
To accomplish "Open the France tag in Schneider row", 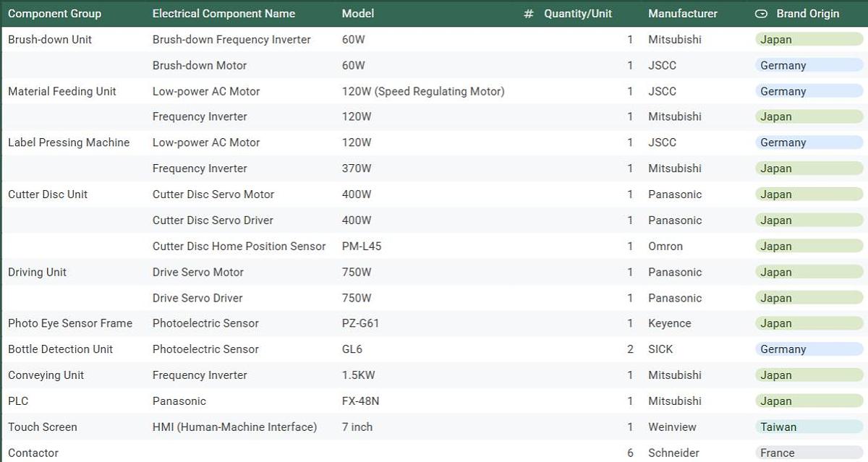I will pyautogui.click(x=778, y=453).
